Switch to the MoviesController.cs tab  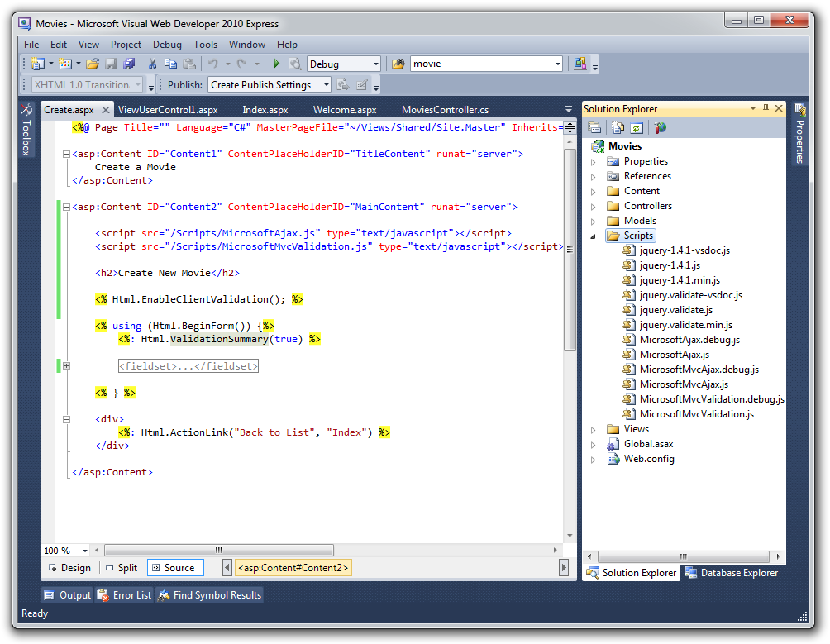[x=445, y=109]
